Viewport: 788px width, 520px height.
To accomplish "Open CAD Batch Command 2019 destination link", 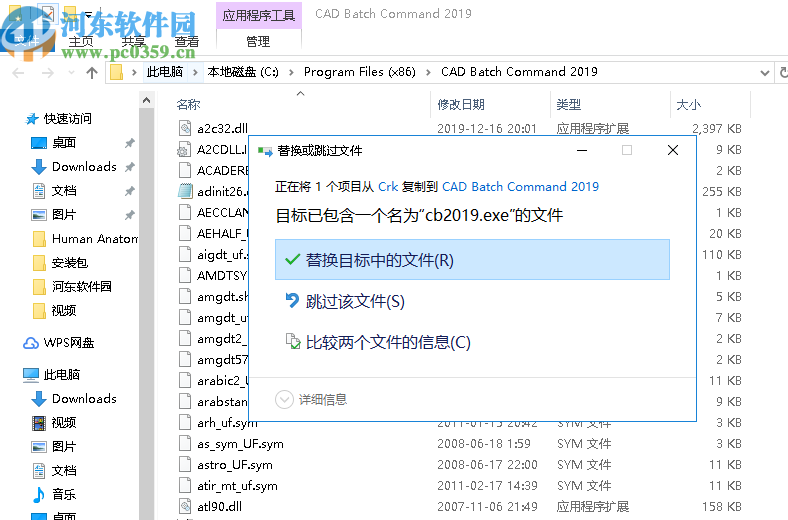I will 521,187.
